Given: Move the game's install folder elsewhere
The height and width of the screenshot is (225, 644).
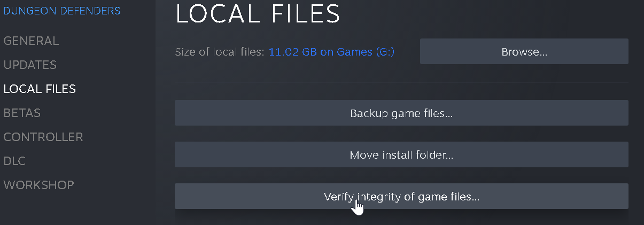Looking at the screenshot, I should tap(401, 155).
